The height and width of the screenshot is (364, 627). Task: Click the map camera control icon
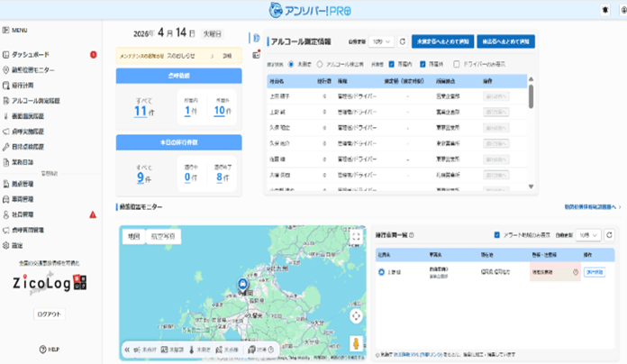356,316
